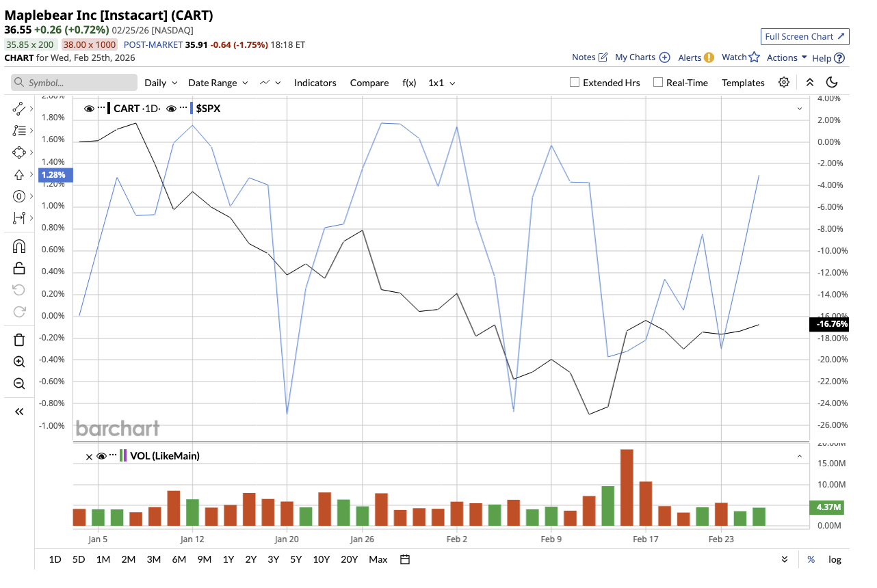Image resolution: width=877 pixels, height=588 pixels.
Task: Select the price range measure tool
Action: point(19,218)
